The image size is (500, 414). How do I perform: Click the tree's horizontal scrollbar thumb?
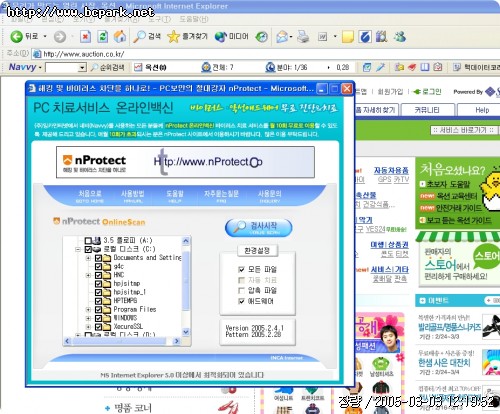[119, 341]
